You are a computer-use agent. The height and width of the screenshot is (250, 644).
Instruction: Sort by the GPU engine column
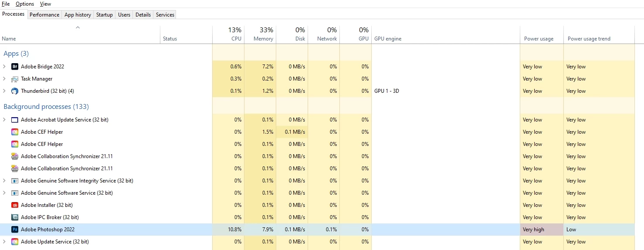pyautogui.click(x=446, y=35)
